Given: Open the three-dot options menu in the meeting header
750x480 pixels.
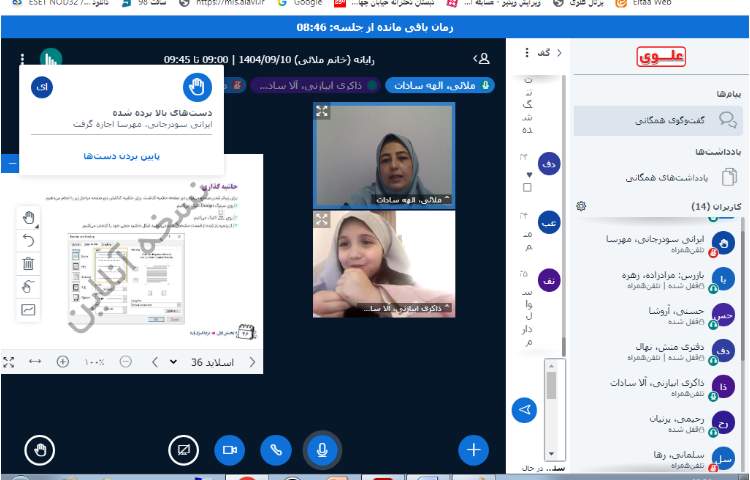Looking at the screenshot, I should [x=22, y=59].
